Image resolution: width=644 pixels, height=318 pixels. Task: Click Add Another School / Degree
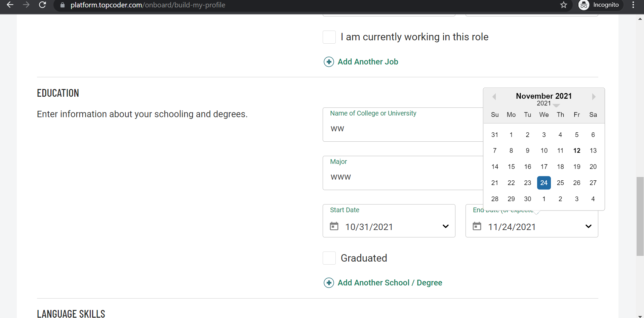pos(390,283)
